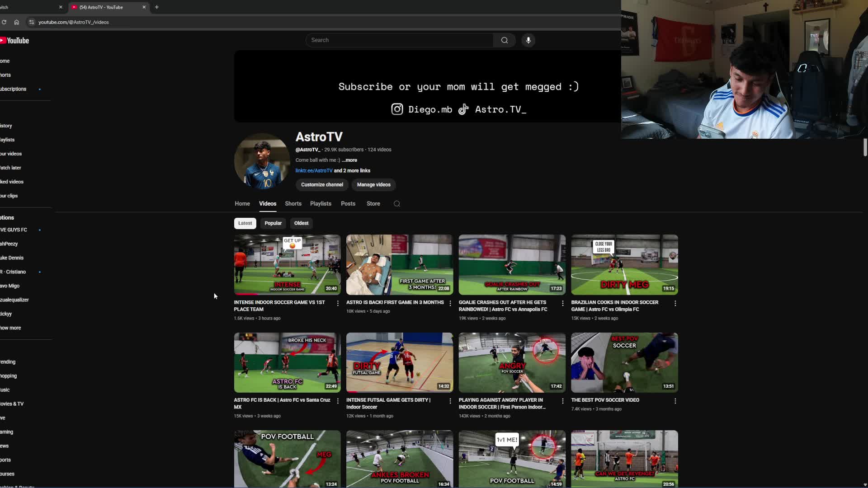This screenshot has width=868, height=488.
Task: Expand channel description with ...more
Action: click(x=349, y=160)
